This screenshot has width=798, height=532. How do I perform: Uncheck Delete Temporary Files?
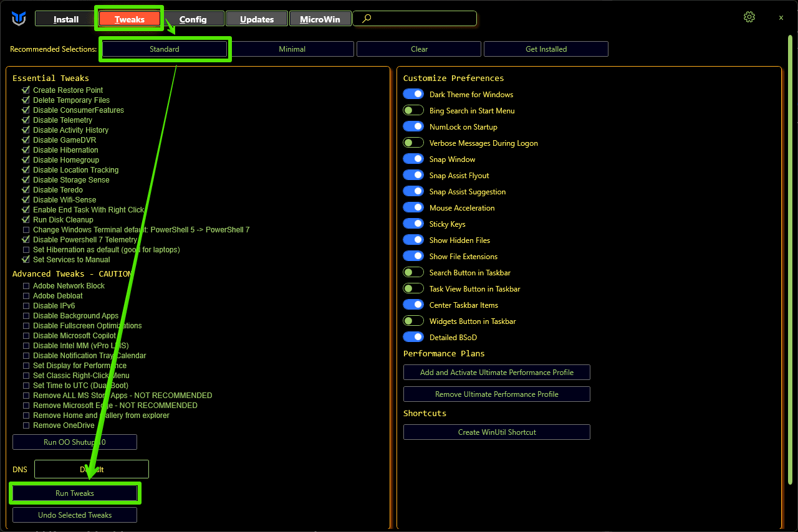tap(26, 100)
